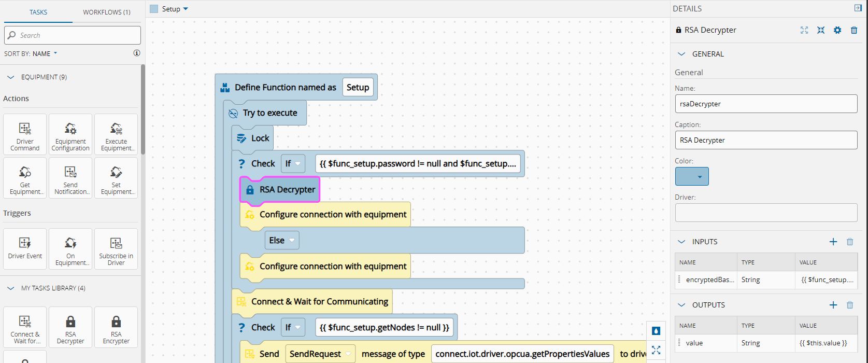Click the fit-to-screen canvas button

[656, 350]
